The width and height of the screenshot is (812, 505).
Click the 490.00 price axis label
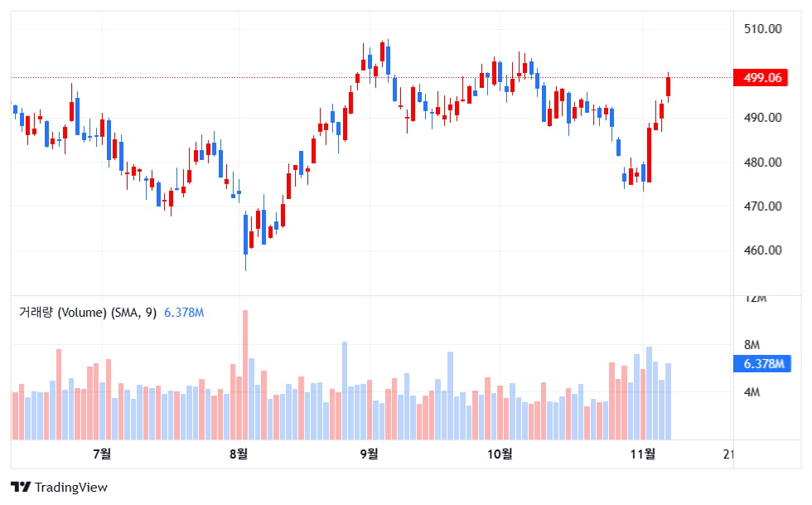coord(763,118)
